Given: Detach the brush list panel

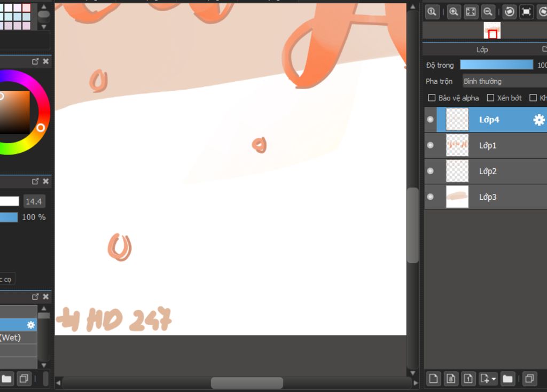Looking at the screenshot, I should pos(35,297).
